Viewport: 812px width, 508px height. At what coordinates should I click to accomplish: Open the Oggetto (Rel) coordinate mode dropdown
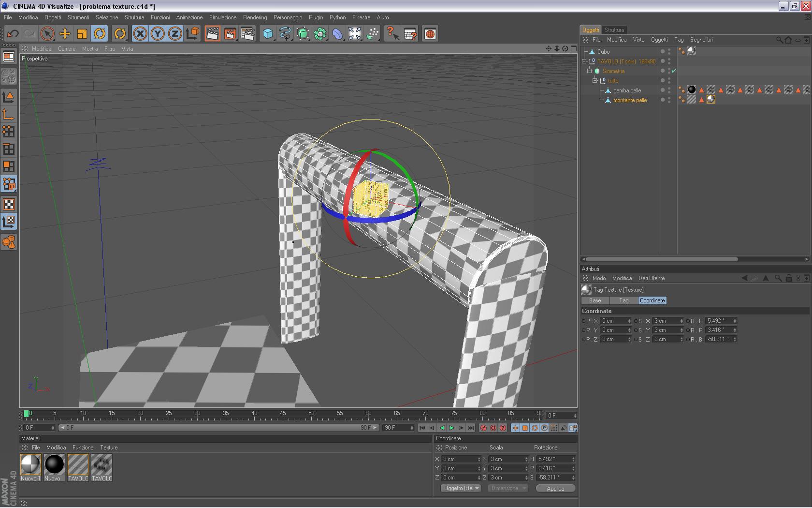(x=461, y=488)
